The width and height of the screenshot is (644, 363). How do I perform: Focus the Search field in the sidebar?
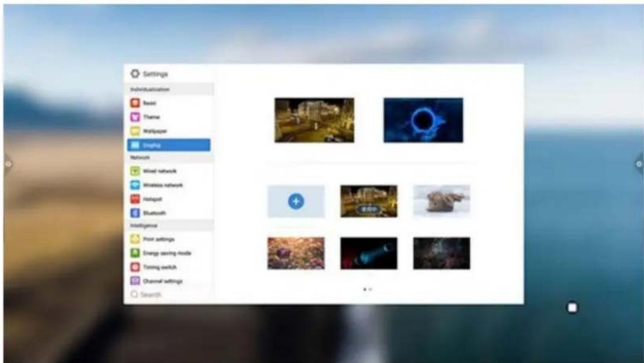(169, 294)
